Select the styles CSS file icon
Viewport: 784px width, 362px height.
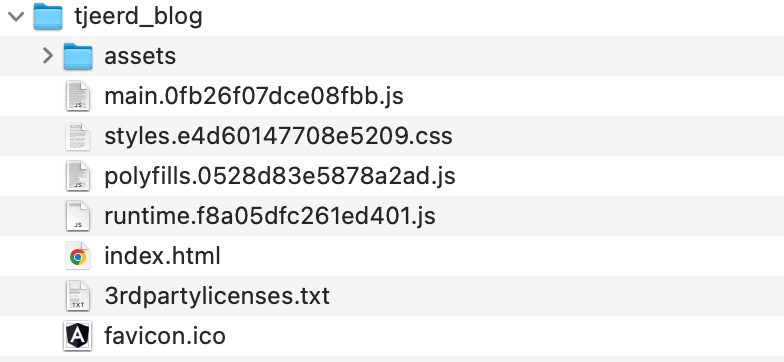coord(78,136)
